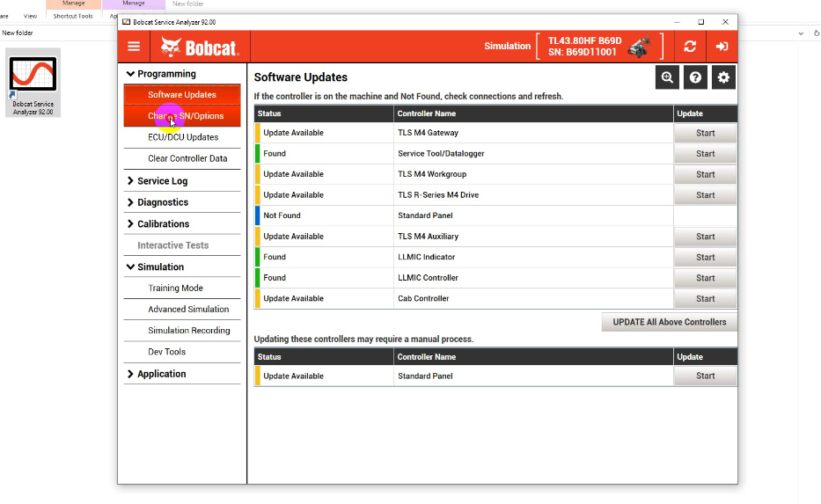Click the Controller Name header of upper table

point(533,113)
